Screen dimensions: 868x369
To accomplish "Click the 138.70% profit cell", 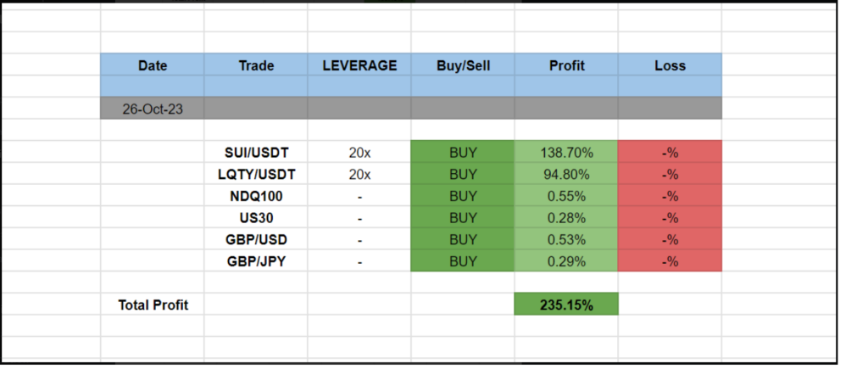I will pyautogui.click(x=566, y=153).
